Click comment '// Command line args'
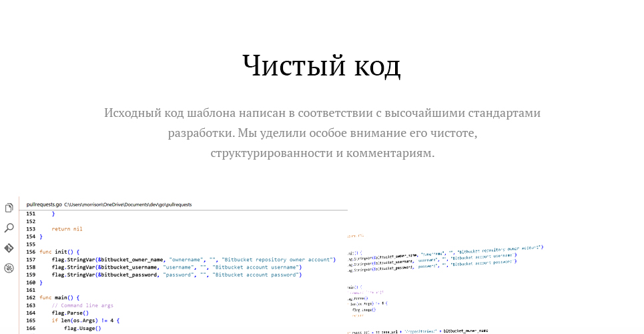Screen dimensions: 644x334 coord(83,306)
